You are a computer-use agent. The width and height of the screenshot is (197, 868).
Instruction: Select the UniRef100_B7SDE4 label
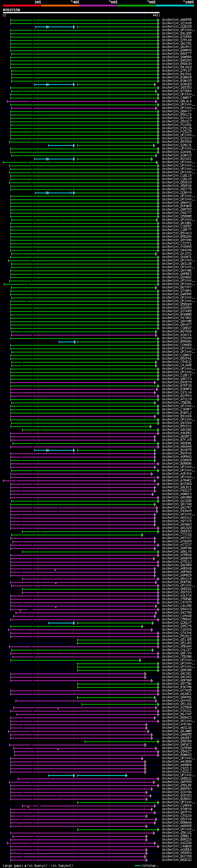coord(177,91)
